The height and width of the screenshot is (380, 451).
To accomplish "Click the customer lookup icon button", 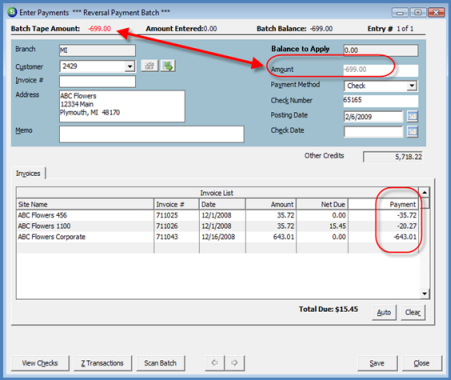I will click(149, 66).
